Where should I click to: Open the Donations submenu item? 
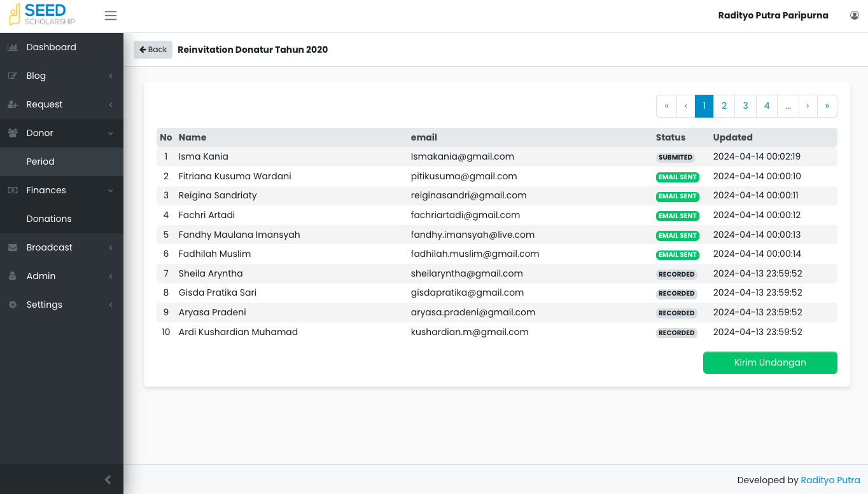[62, 219]
